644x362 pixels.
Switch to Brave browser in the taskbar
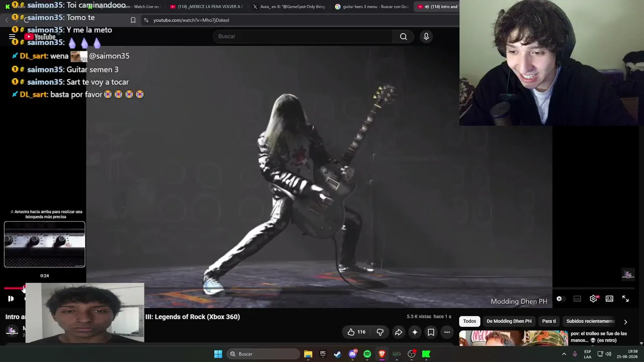click(x=382, y=354)
